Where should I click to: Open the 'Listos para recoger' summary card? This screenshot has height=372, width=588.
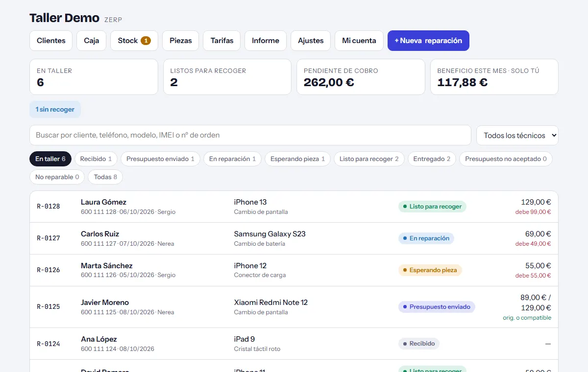(227, 77)
